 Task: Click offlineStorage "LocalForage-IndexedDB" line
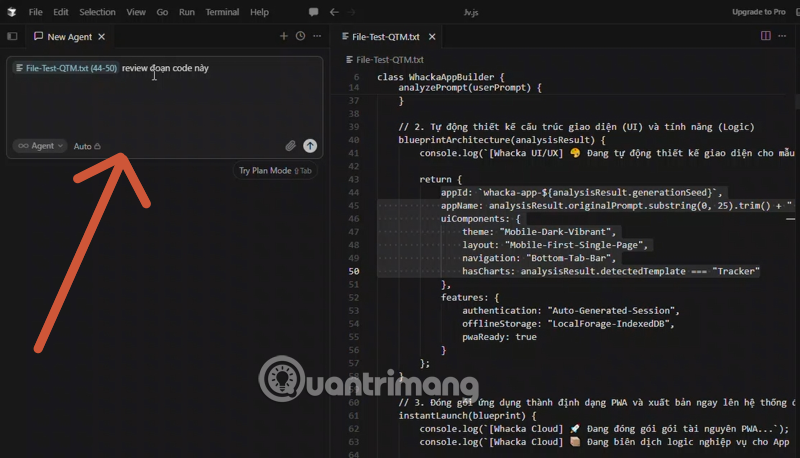coord(568,324)
